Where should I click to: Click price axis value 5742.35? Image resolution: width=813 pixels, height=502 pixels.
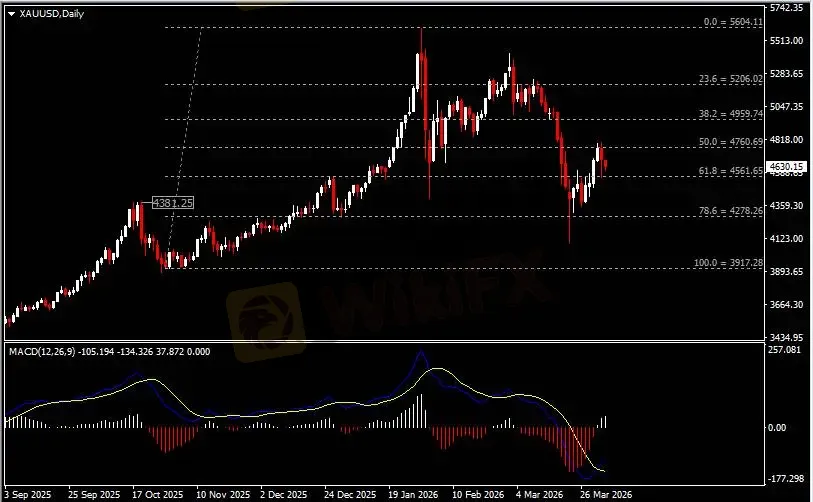point(787,8)
